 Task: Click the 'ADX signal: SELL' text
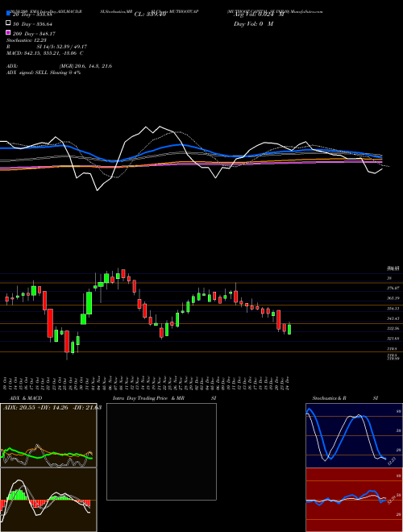click(44, 73)
